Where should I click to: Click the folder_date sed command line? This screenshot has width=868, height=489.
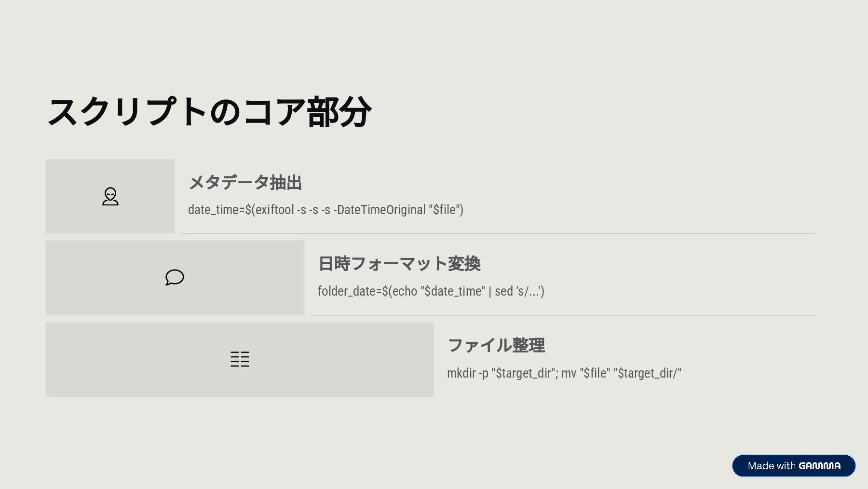(431, 291)
